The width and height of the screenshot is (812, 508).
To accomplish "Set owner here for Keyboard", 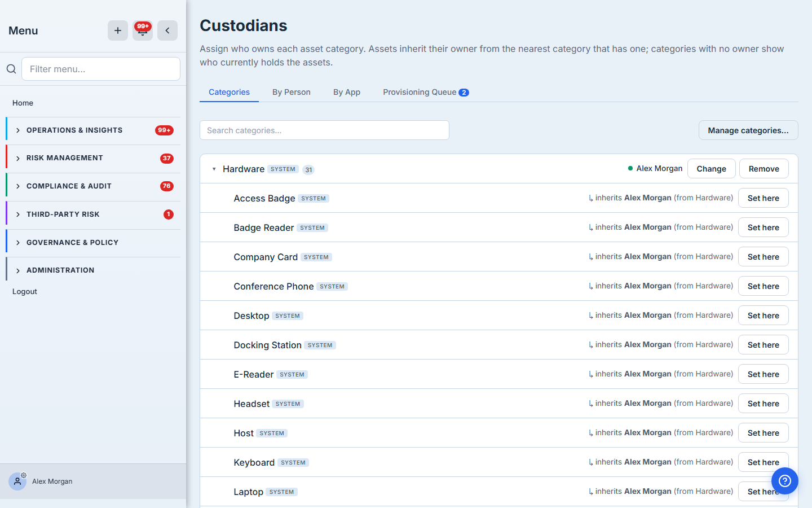I will (764, 462).
